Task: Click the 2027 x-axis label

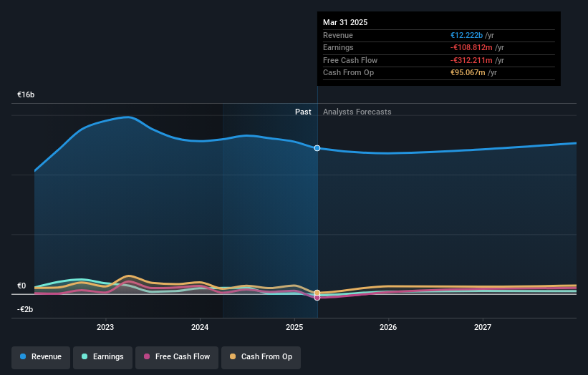Action: pos(483,328)
